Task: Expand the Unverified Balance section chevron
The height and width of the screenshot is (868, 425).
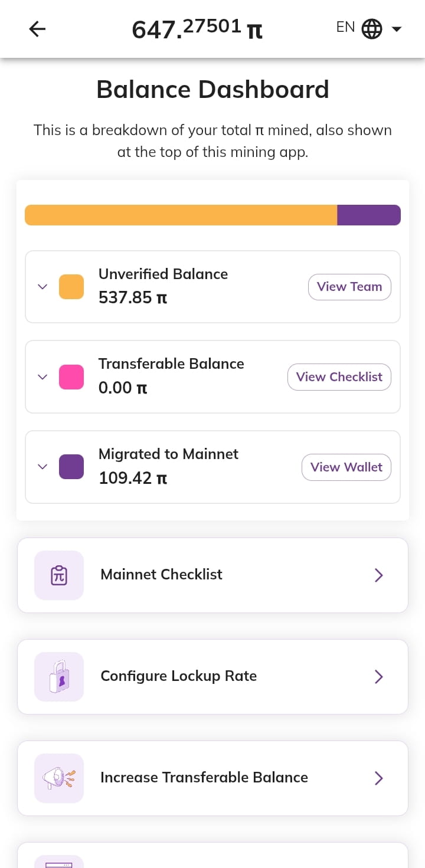Action: point(42,287)
